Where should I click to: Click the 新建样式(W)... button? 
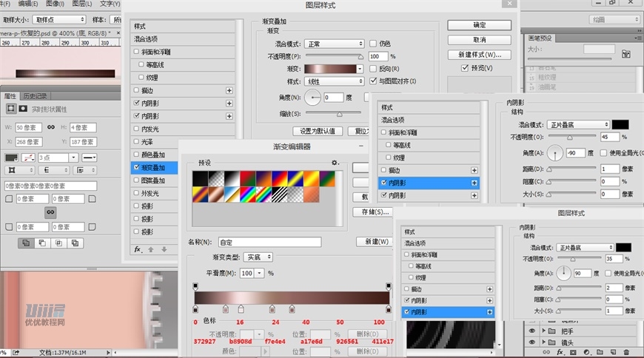(480, 55)
